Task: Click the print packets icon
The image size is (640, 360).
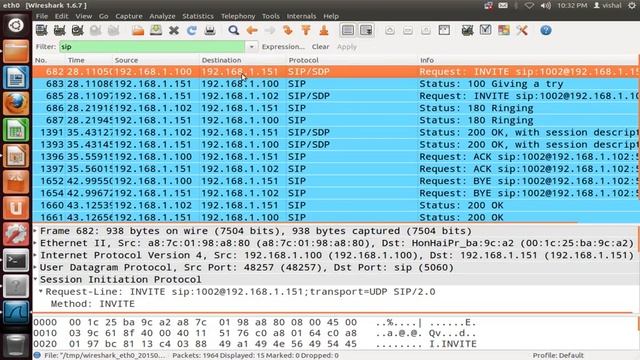Action: point(210,30)
